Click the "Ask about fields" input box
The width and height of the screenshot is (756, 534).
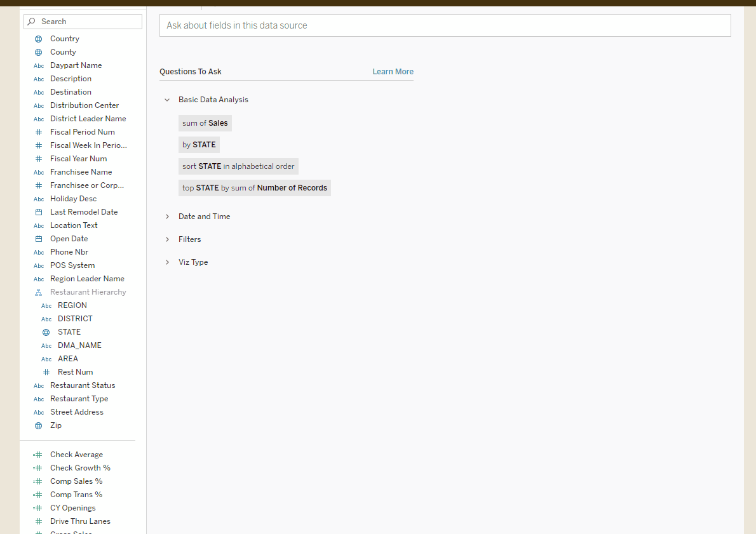(445, 25)
